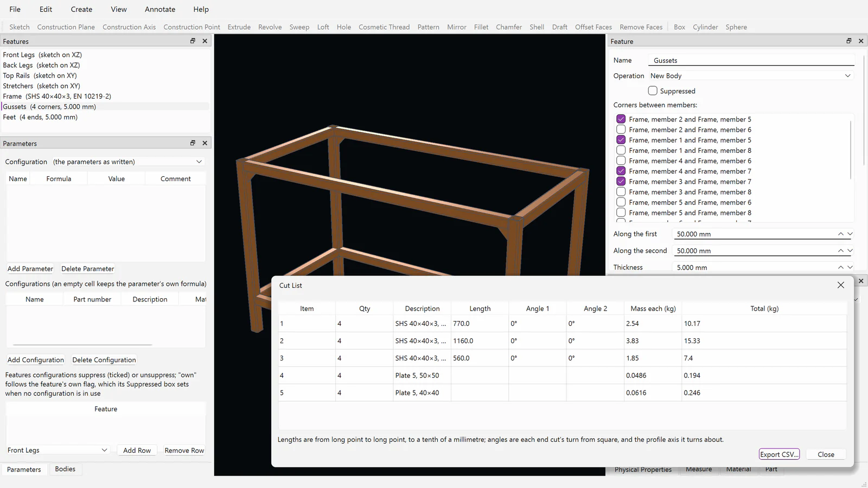Open the File menu

(15, 9)
